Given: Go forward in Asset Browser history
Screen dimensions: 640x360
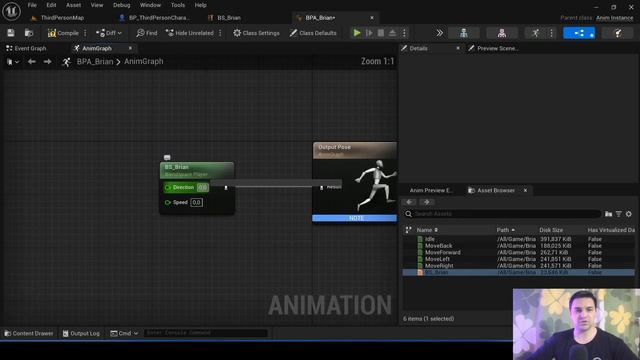Looking at the screenshot, I should click(x=427, y=202).
